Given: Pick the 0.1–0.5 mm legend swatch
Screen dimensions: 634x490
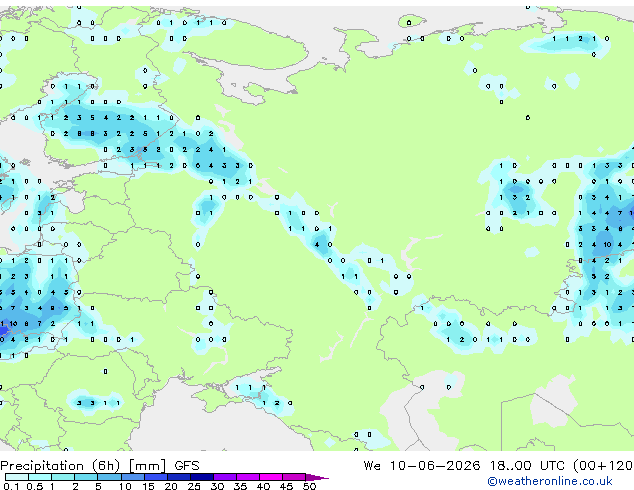Looking at the screenshot, I should tap(17, 477).
